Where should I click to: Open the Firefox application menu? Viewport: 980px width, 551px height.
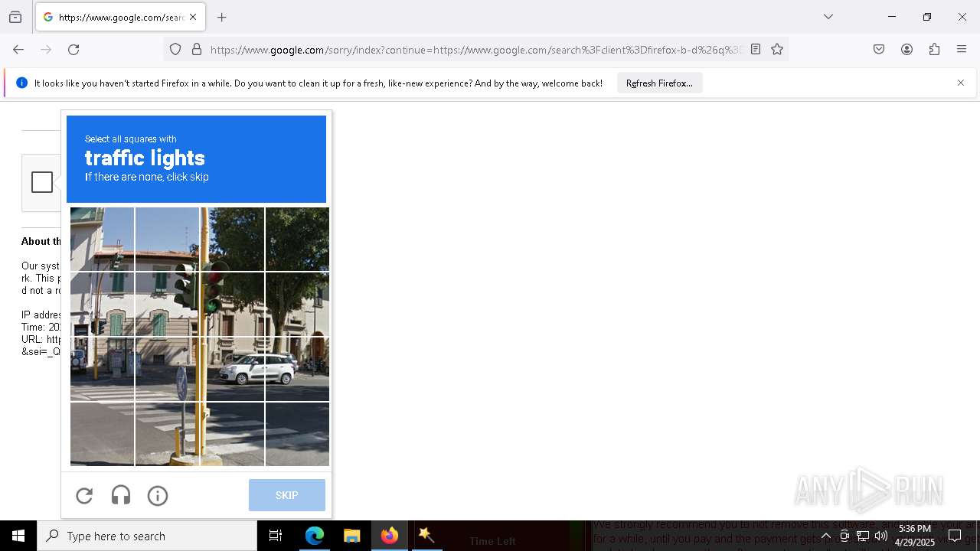click(x=962, y=50)
